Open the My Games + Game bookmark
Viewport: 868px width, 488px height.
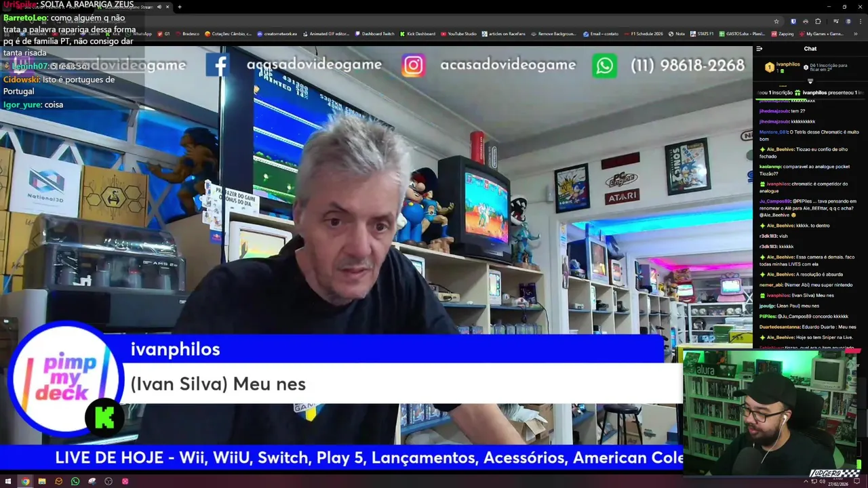[821, 34]
